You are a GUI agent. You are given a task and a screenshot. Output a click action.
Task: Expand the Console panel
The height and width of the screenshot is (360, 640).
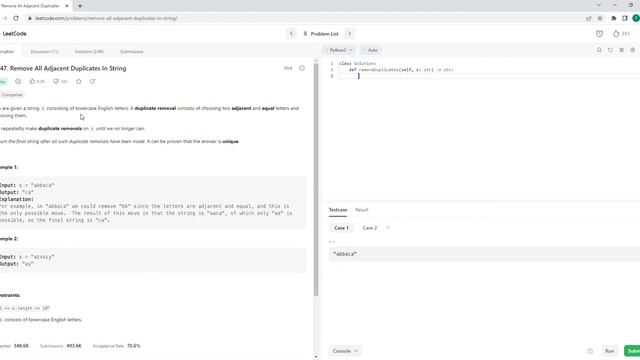(x=344, y=351)
